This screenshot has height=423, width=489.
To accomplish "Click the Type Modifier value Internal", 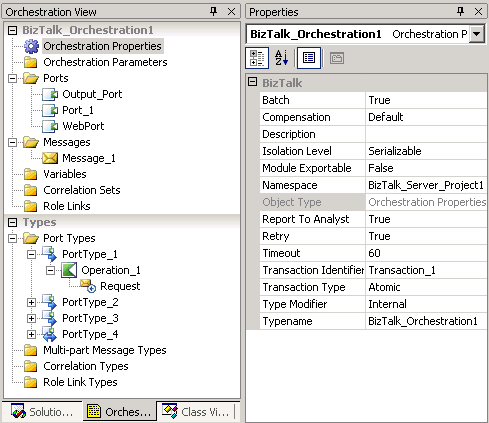I will point(426,304).
